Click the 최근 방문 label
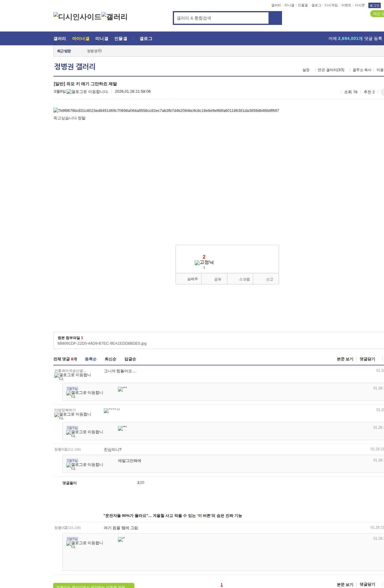This screenshot has width=384, height=588. [64, 51]
